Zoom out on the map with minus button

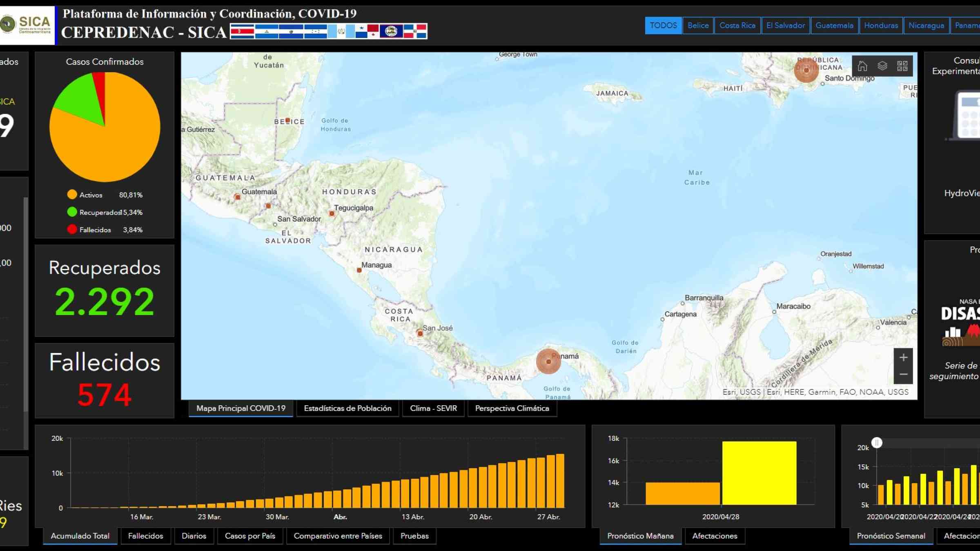(x=903, y=375)
